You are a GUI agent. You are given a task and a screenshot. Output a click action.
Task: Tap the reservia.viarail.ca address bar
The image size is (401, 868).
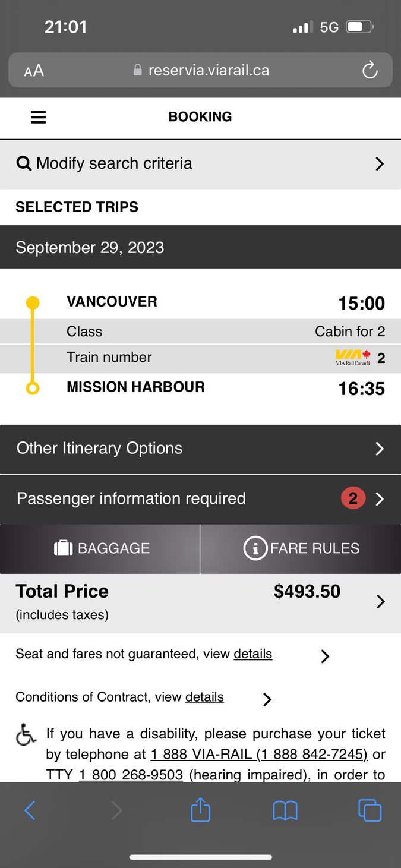202,71
